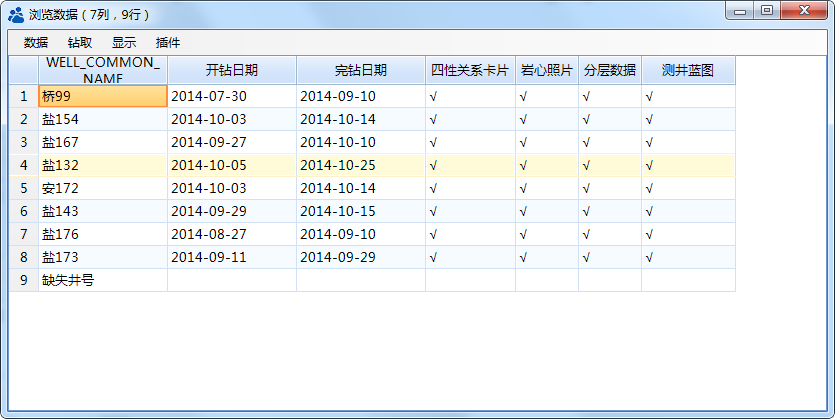The width and height of the screenshot is (835, 419).
Task: Click 开钻日期 cell for 盐154
Action: click(x=232, y=119)
